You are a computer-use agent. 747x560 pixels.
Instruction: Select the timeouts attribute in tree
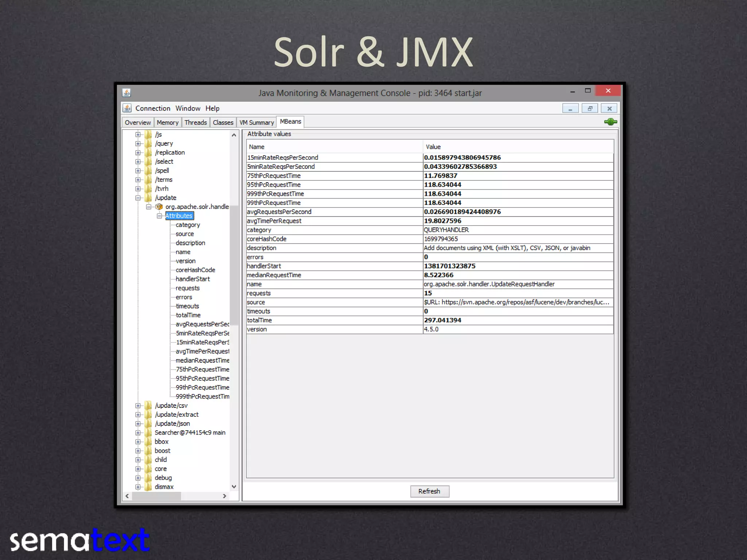point(187,306)
